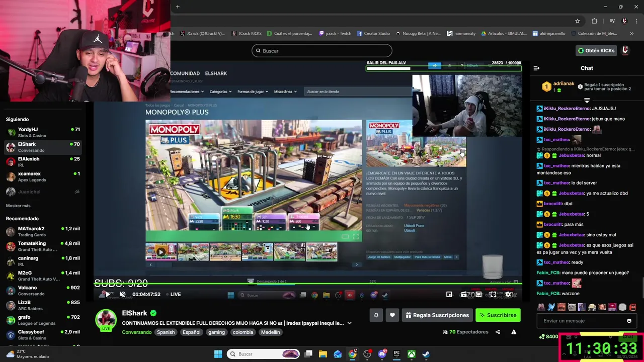Image resolution: width=644 pixels, height=362 pixels.
Task: Select the colombia tag
Action: pos(243,332)
